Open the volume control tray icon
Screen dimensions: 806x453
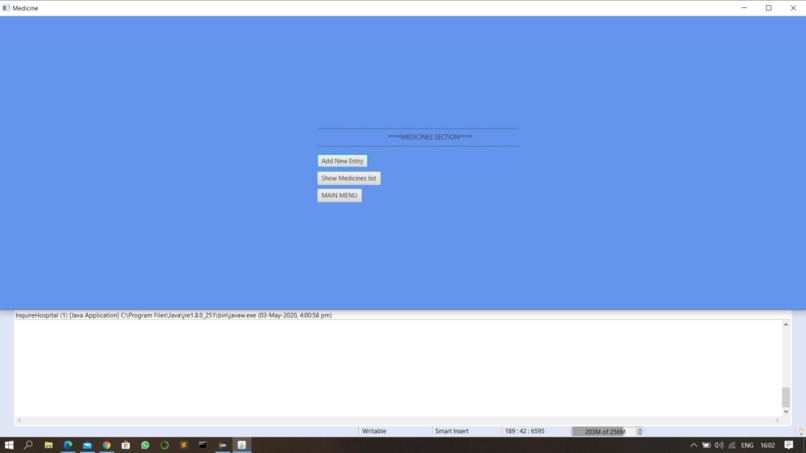tap(719, 445)
